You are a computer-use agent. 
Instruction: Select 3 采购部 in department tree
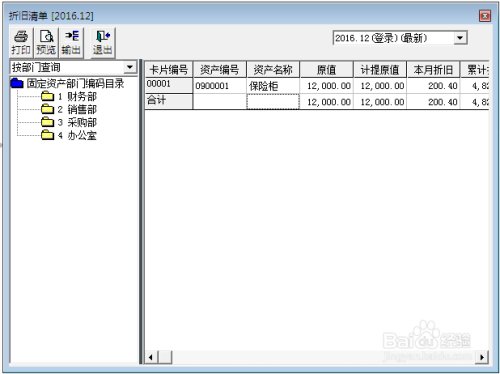[x=77, y=123]
